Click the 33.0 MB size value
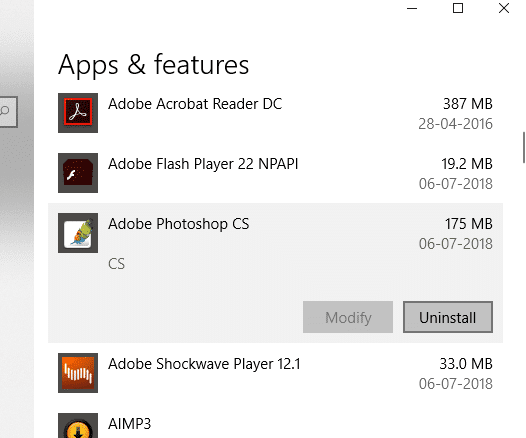The image size is (526, 438). click(x=466, y=364)
